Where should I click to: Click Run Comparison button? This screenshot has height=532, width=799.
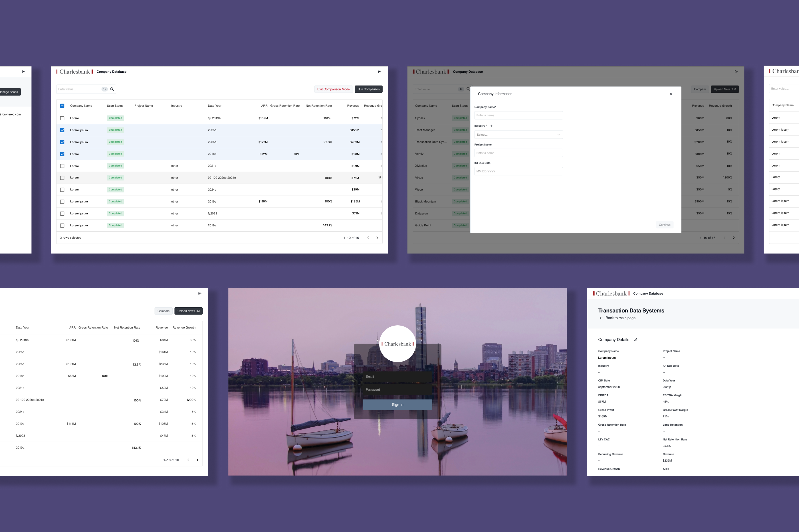(368, 89)
